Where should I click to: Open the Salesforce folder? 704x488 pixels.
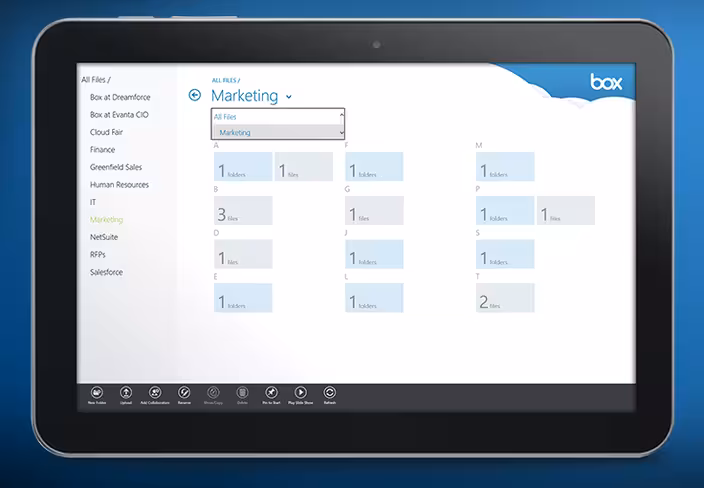coord(106,272)
